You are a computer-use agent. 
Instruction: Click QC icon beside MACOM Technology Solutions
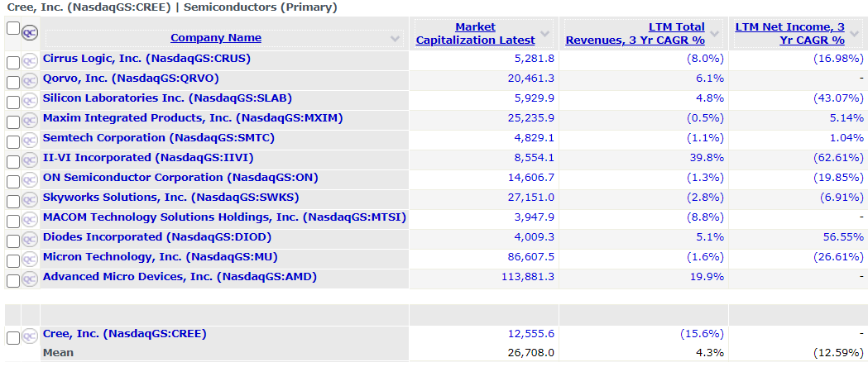[x=29, y=221]
